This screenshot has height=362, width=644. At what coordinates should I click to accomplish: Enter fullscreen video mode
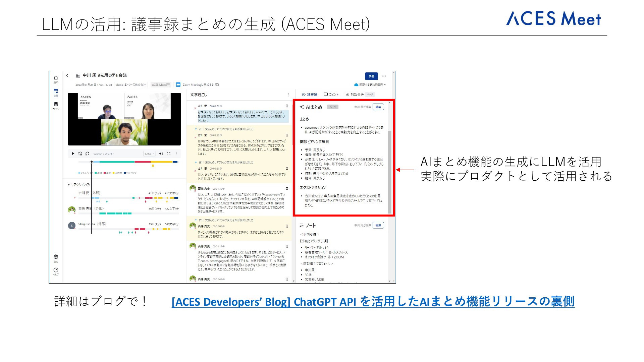(168, 154)
